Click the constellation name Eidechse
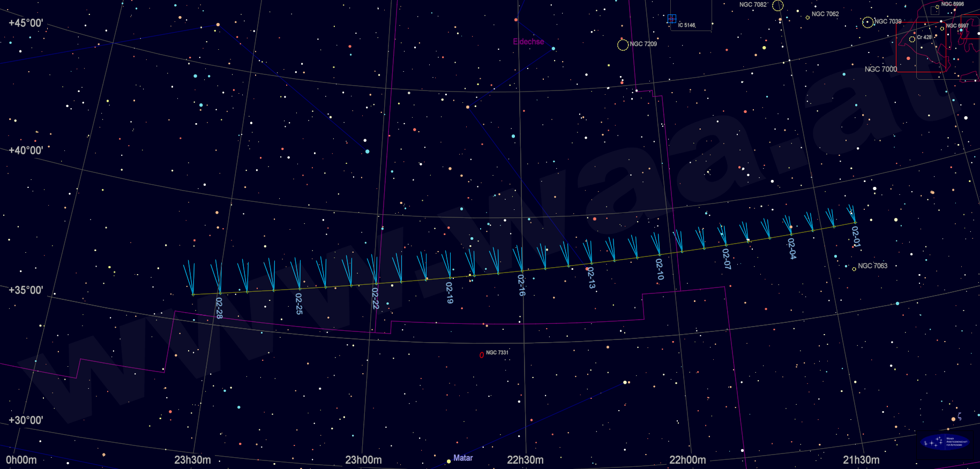This screenshot has width=980, height=469. 528,42
